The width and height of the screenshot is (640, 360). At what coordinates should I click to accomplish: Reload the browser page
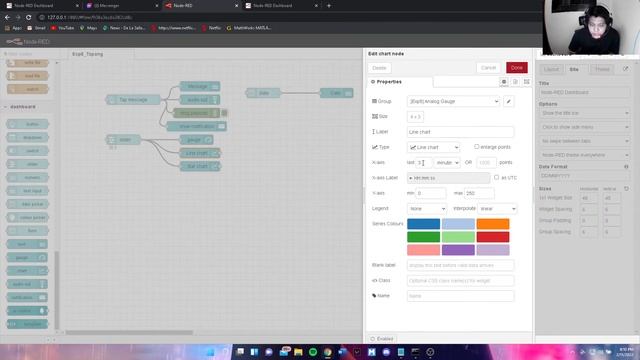click(29, 18)
